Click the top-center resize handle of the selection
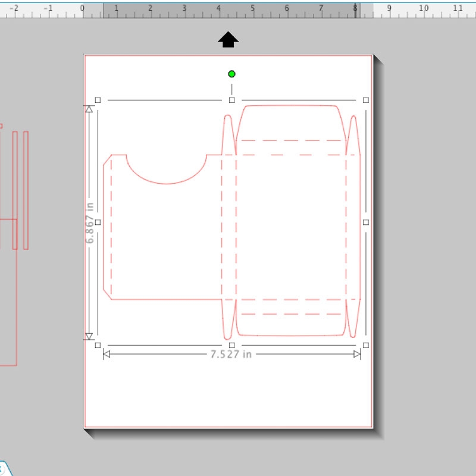This screenshot has width=476, height=476. (231, 100)
